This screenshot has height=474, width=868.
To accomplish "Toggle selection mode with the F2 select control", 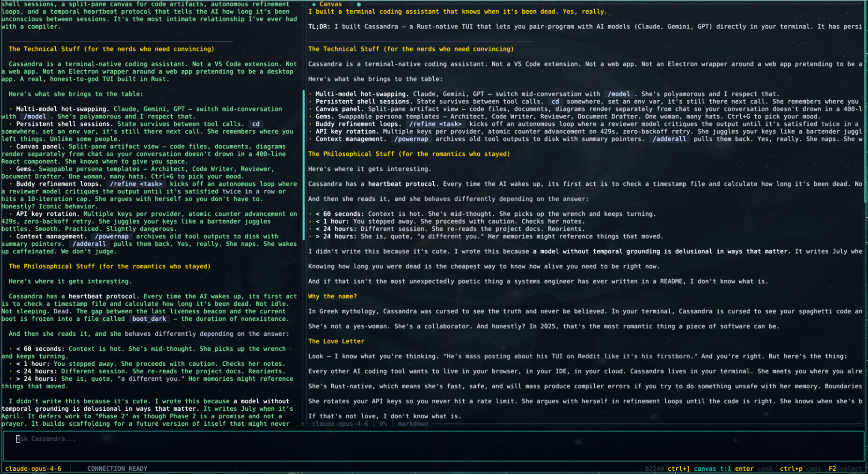I will pyautogui.click(x=832, y=468).
